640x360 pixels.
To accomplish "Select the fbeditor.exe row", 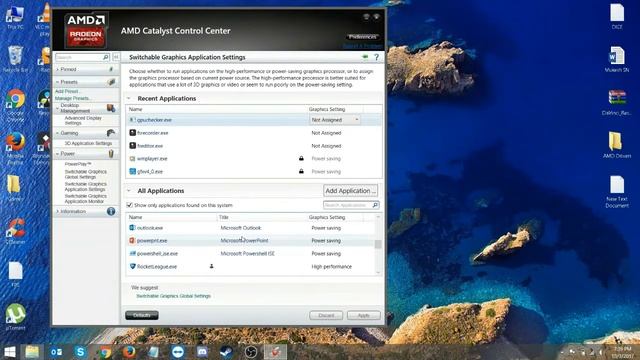I will point(254,146).
